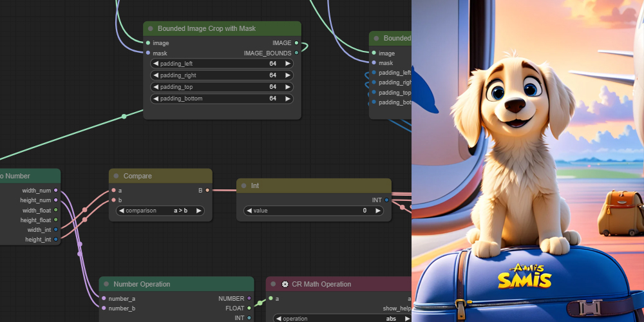Decrease padding_top value with left arrow

(x=156, y=87)
